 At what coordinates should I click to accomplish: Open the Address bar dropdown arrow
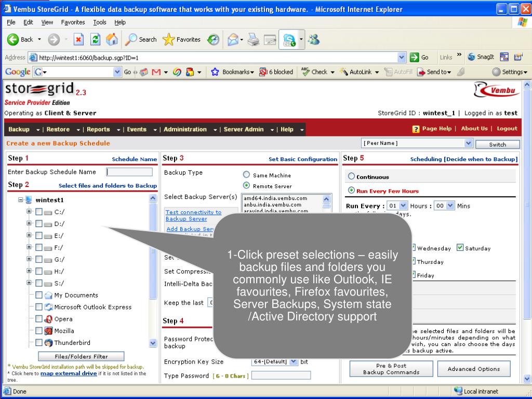402,57
